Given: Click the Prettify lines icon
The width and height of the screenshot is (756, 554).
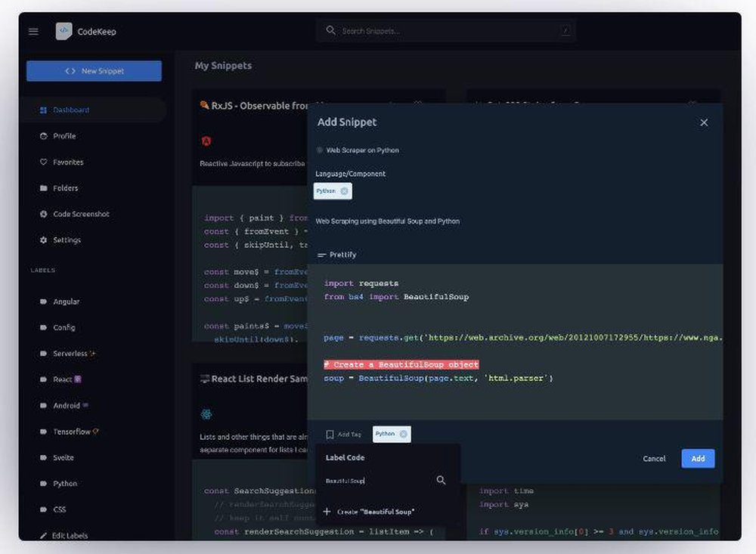Looking at the screenshot, I should [321, 255].
